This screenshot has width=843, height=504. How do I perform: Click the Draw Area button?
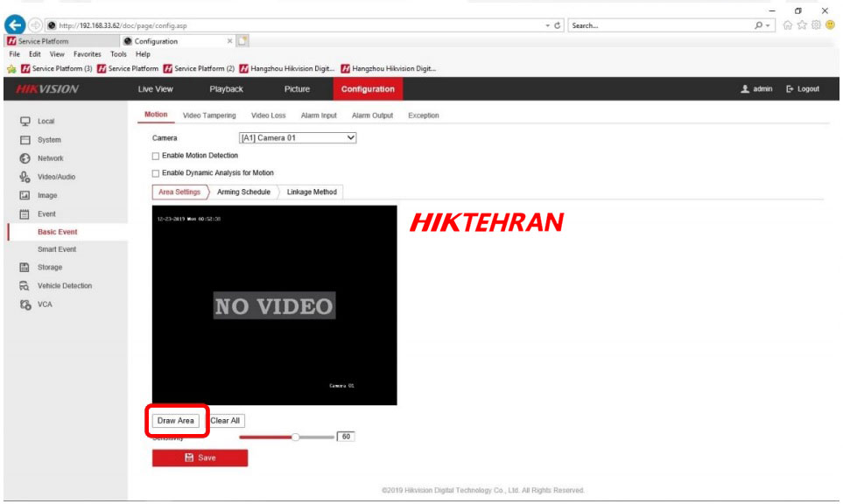(176, 421)
